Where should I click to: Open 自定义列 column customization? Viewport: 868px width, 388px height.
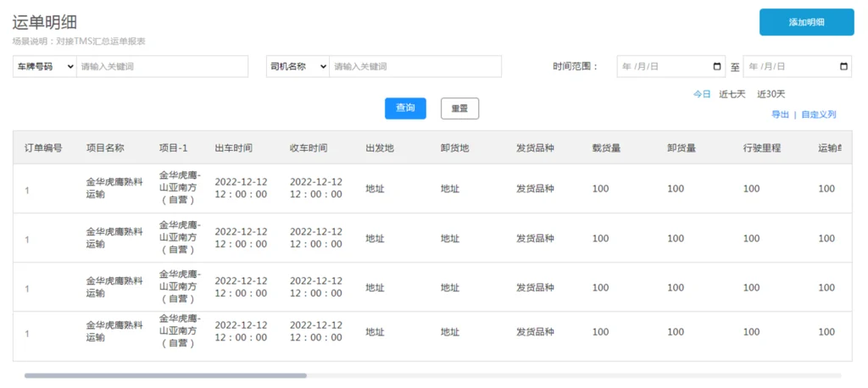[x=819, y=114]
